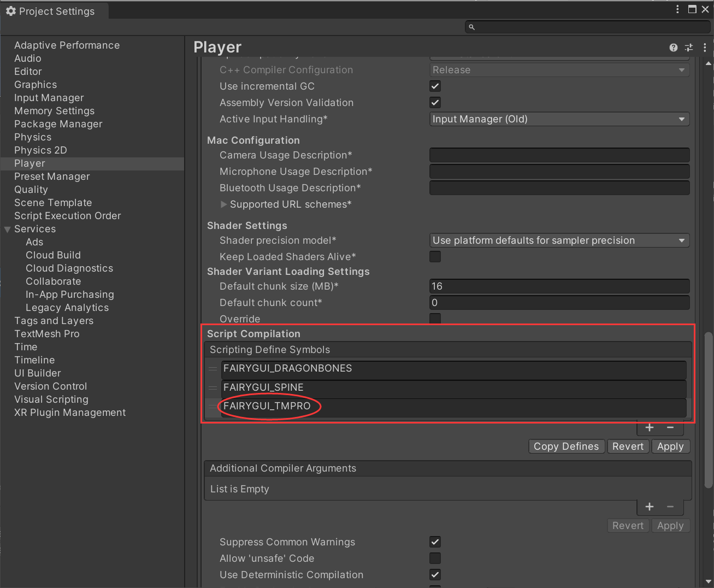Screen dimensions: 714x588
Task: Enable Keep Loaded Shaders Alive checkbox
Action: (435, 257)
